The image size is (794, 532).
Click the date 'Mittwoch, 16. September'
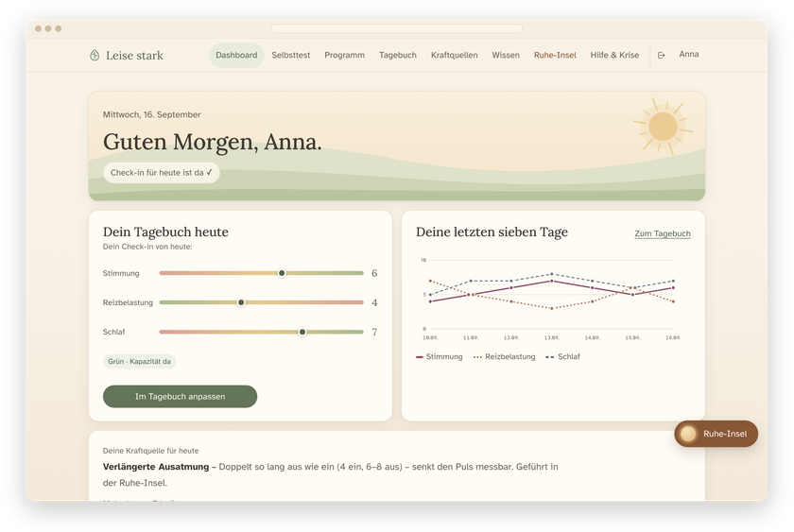point(152,115)
